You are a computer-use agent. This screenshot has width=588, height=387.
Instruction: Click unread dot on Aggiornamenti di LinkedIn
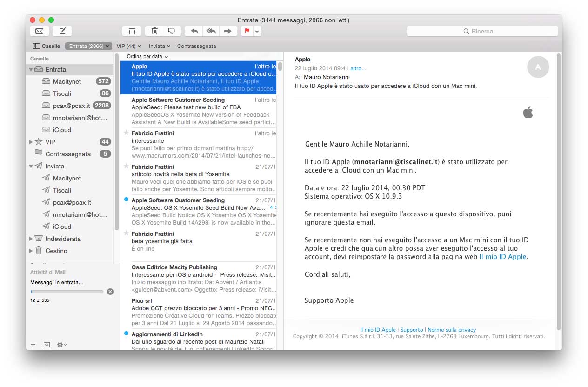tap(126, 334)
